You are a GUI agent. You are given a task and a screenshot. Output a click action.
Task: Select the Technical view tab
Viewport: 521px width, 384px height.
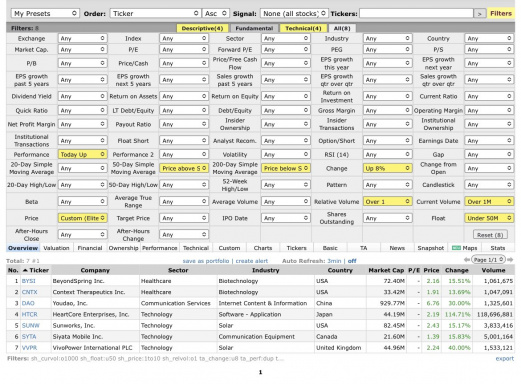point(196,248)
